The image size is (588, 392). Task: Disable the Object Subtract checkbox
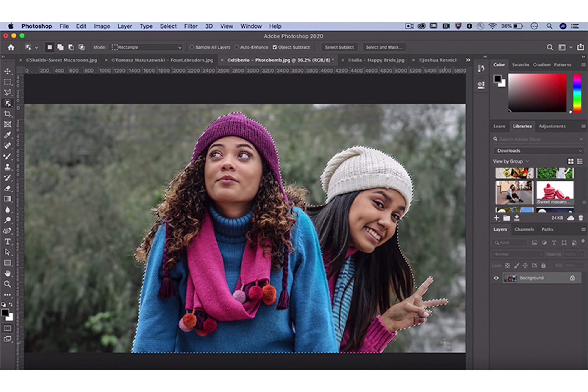[x=275, y=47]
